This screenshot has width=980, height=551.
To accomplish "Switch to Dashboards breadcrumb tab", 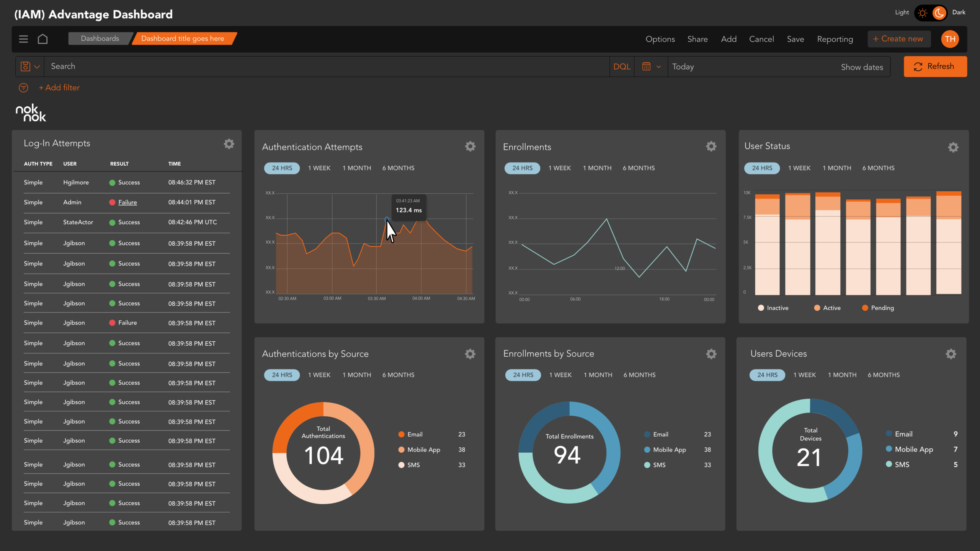I will [x=100, y=39].
